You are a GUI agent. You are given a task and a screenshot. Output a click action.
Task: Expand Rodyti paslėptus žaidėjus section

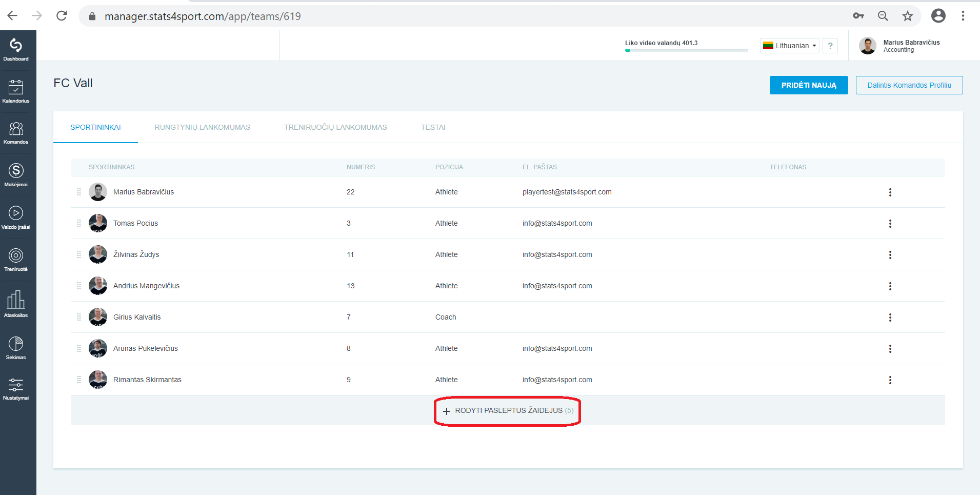(508, 411)
